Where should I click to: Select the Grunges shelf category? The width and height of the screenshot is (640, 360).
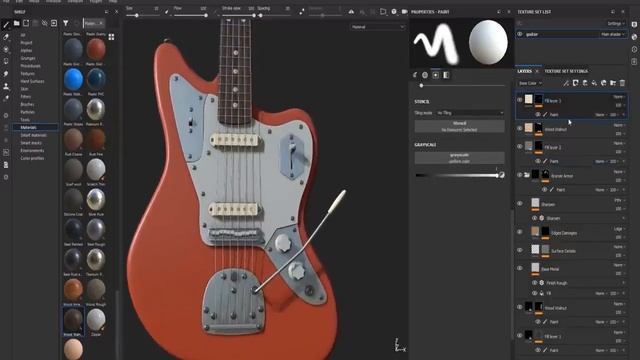point(28,58)
